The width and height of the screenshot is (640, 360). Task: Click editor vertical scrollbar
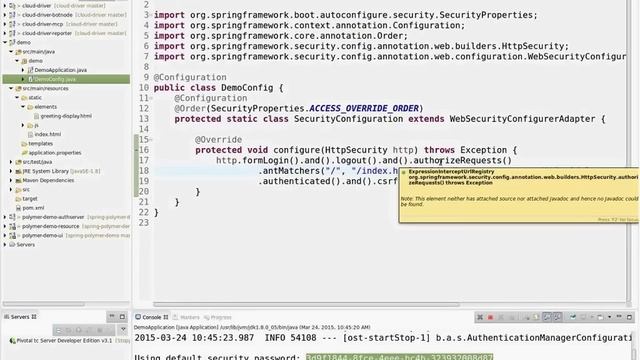click(629, 151)
